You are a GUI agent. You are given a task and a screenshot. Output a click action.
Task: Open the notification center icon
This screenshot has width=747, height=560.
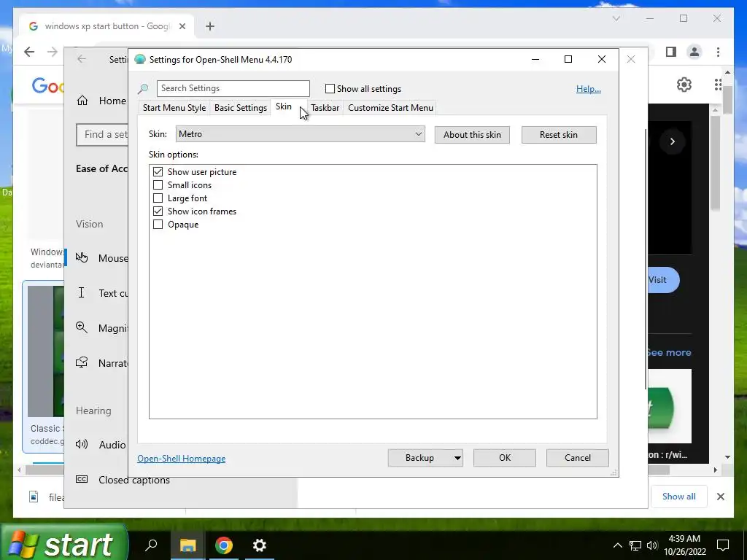pos(723,545)
